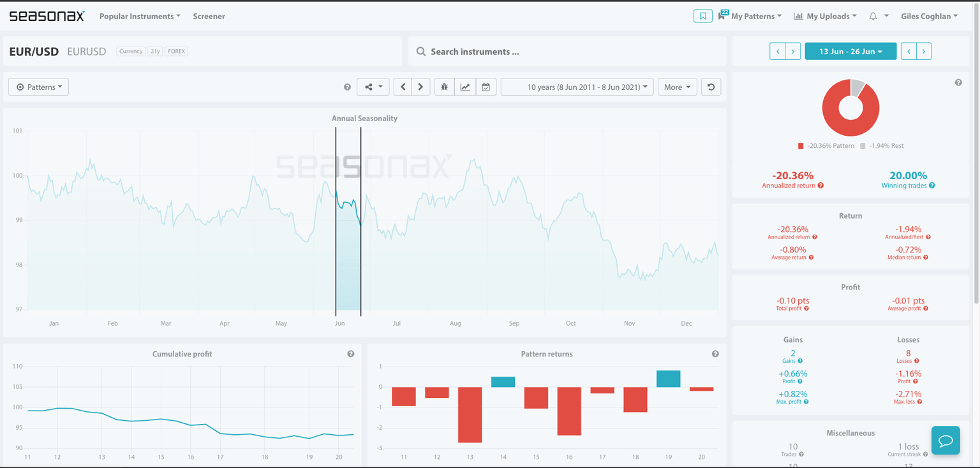980x468 pixels.
Task: Click the reset (undo arrow) icon button
Action: tap(711, 87)
